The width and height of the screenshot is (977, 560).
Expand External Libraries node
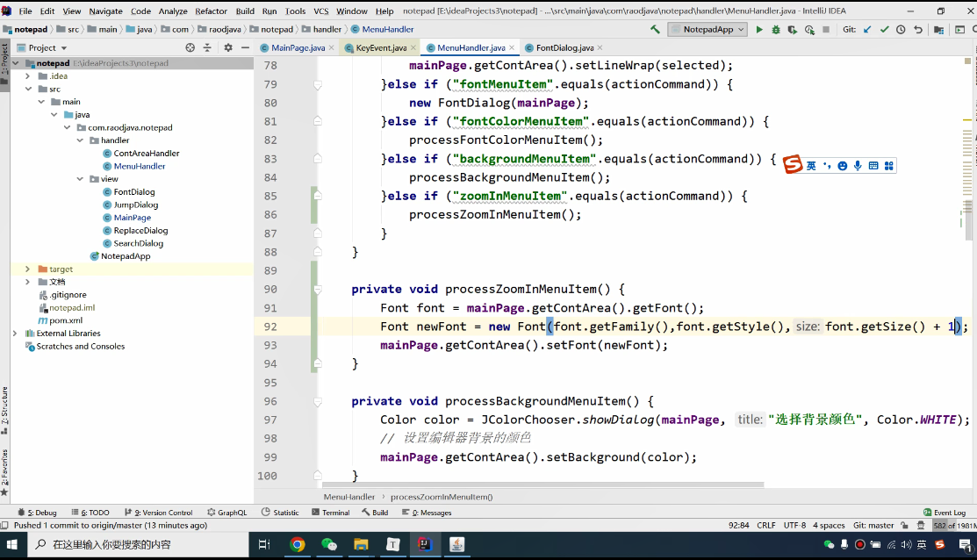pos(15,334)
